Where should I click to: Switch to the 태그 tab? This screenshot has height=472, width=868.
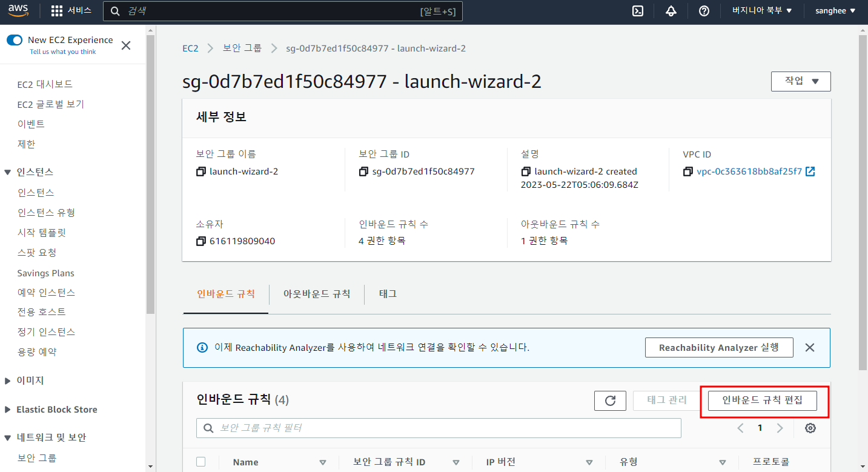388,294
